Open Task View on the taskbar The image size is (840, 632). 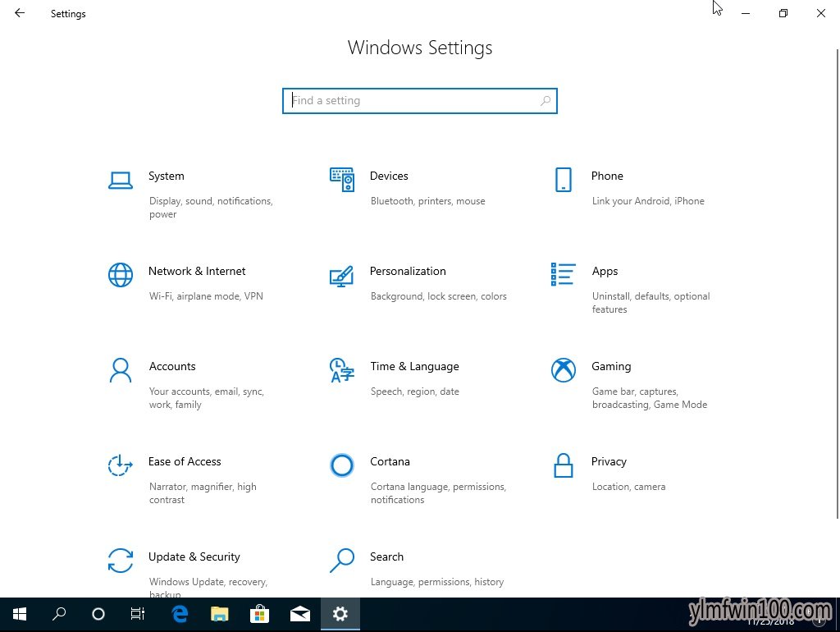138,614
